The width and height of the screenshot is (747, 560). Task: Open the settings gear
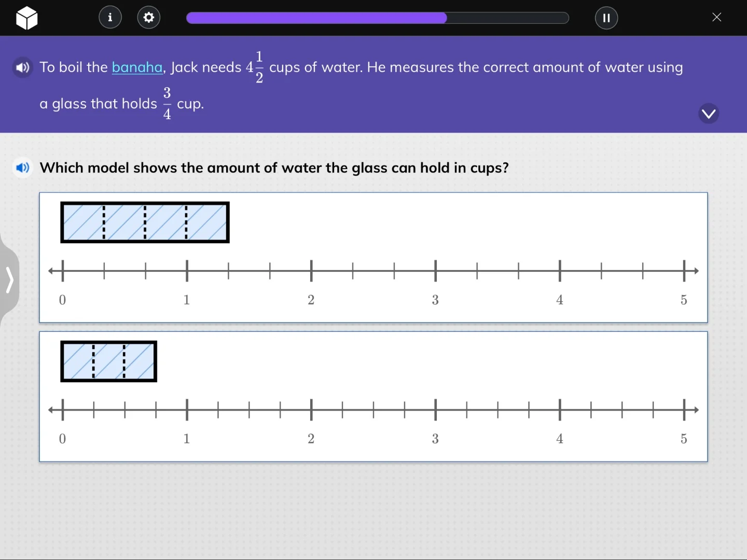coord(148,17)
